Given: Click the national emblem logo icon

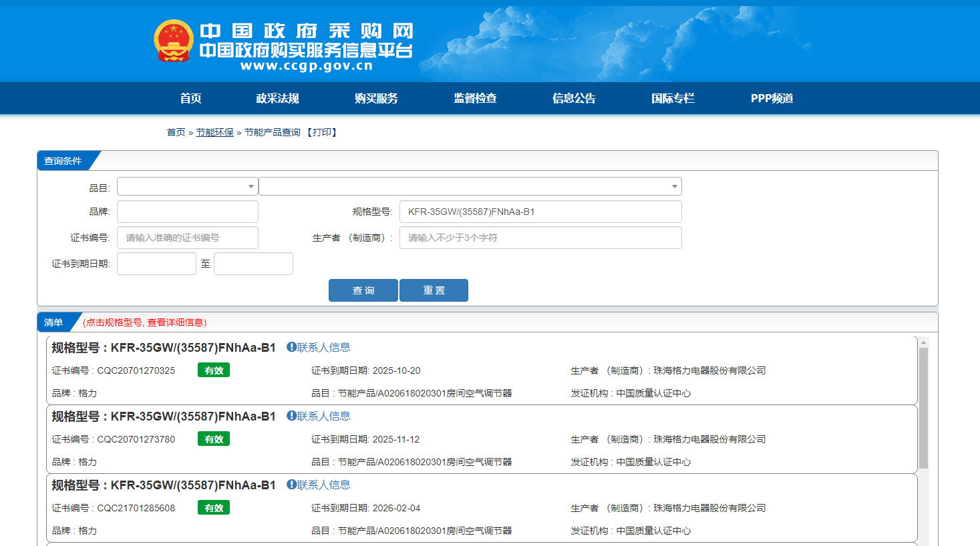Looking at the screenshot, I should [x=174, y=41].
